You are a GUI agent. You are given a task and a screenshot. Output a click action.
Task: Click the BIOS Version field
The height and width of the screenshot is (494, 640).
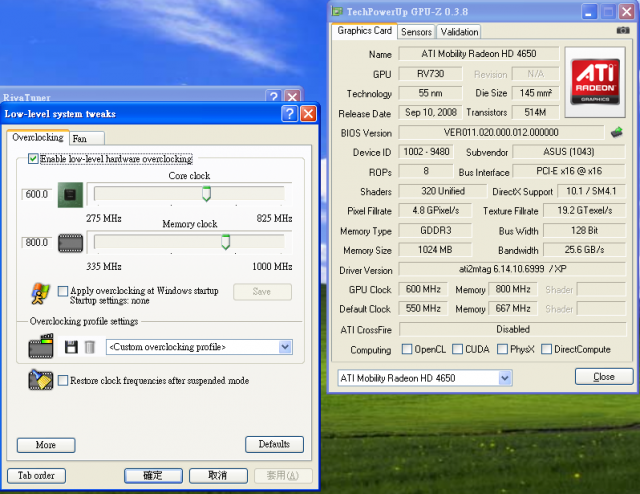point(501,132)
